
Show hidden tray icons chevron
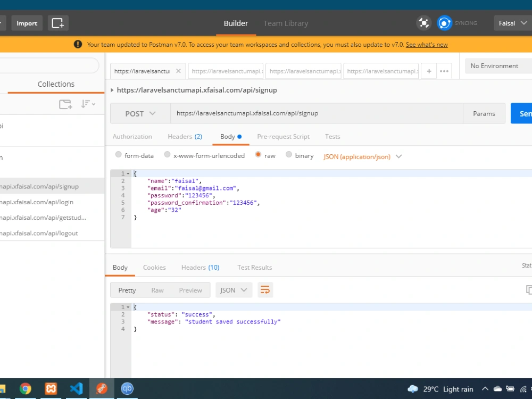(485, 389)
